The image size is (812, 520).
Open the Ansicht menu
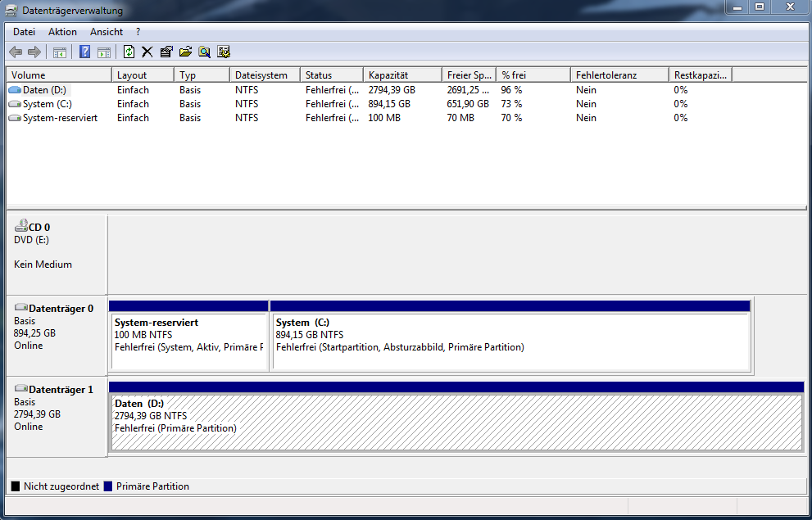107,32
